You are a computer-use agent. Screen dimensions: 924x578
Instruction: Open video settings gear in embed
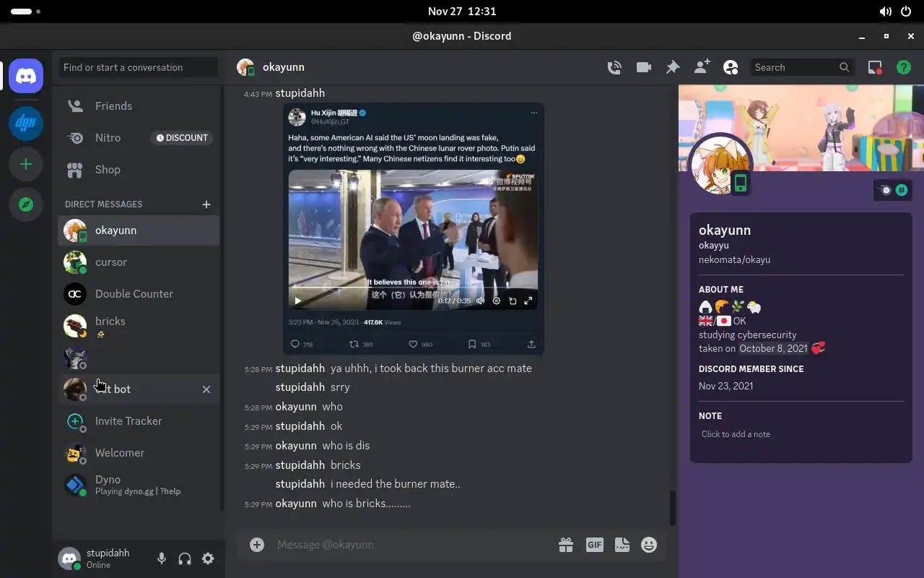click(497, 301)
